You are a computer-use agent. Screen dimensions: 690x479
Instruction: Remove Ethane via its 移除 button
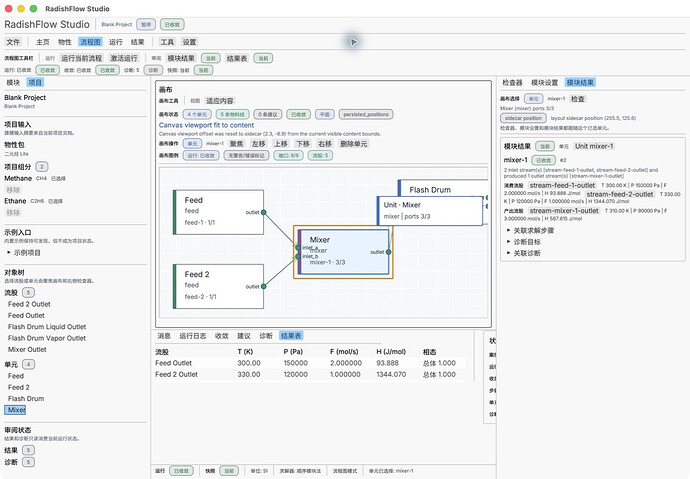click(13, 212)
